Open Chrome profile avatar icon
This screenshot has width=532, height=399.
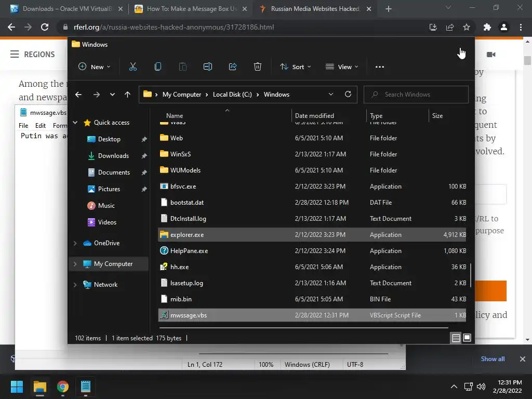[504, 27]
